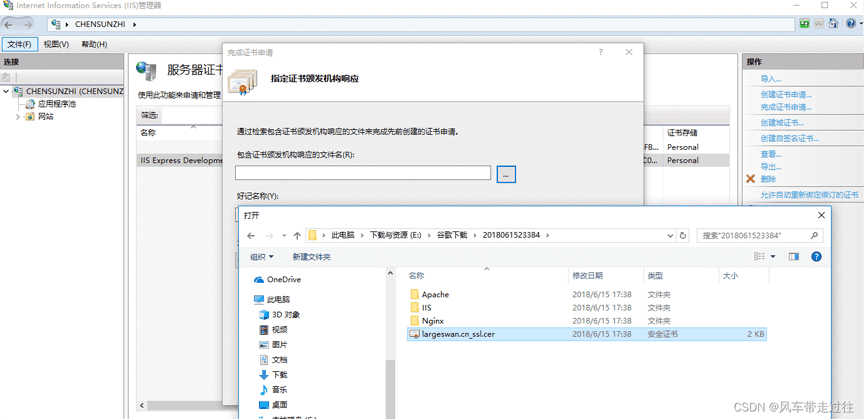
Task: Click 新建文件夹 in Open dialog toolbar
Action: (x=312, y=257)
